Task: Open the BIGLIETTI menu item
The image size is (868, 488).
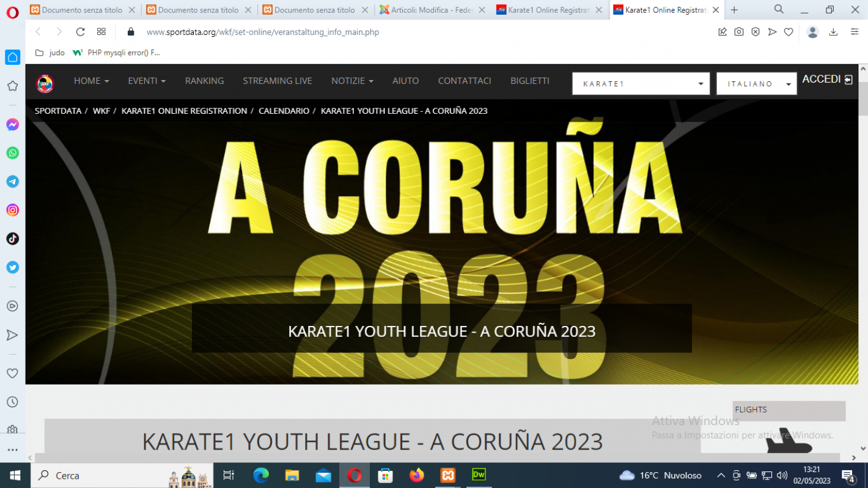Action: 530,81
